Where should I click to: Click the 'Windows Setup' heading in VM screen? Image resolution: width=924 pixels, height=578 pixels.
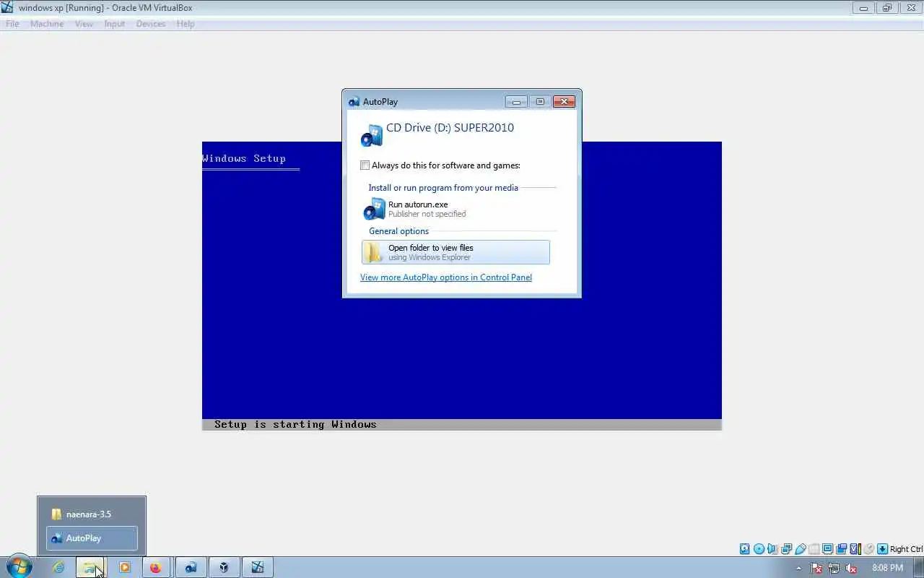pos(244,159)
